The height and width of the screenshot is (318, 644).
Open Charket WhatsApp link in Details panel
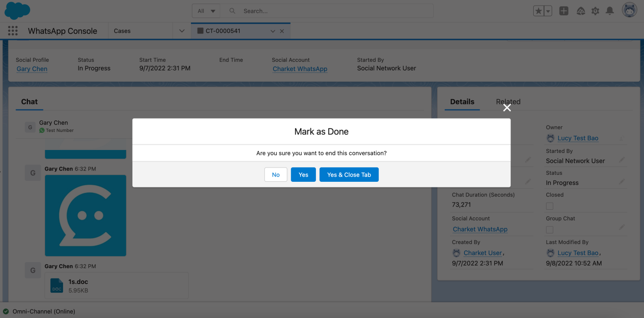coord(480,229)
